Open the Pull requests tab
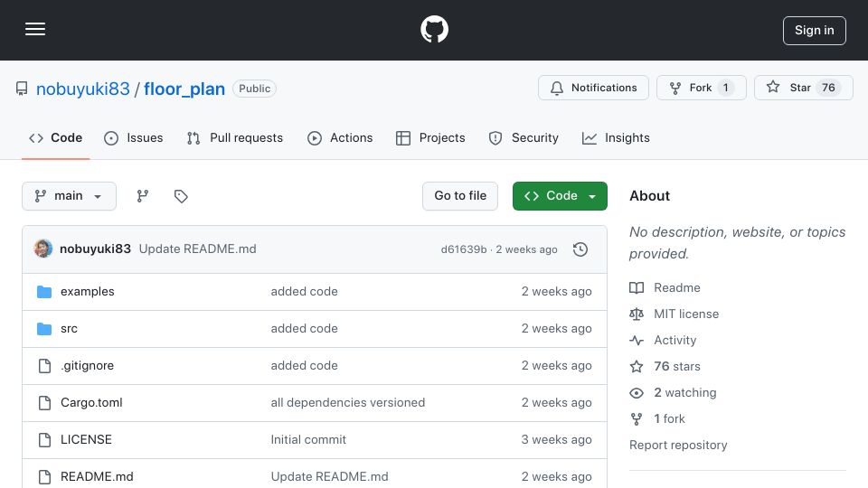This screenshot has height=488, width=868. (x=235, y=137)
